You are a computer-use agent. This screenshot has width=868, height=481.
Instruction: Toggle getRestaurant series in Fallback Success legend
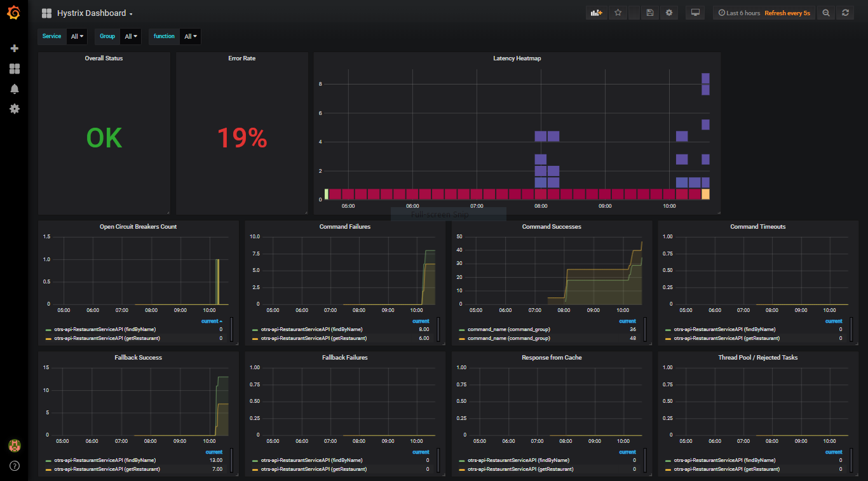coord(107,469)
